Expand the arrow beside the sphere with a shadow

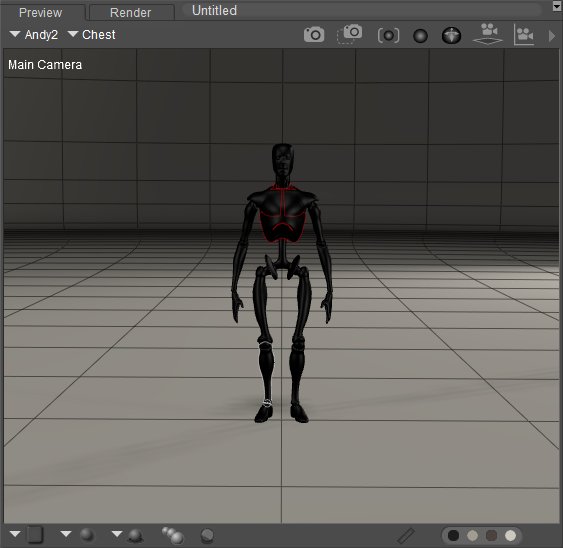click(117, 534)
